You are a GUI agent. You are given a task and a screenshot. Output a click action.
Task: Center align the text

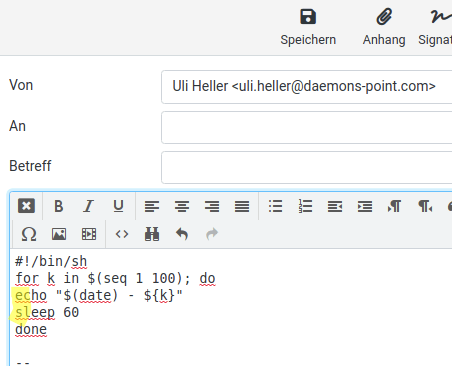tap(182, 206)
